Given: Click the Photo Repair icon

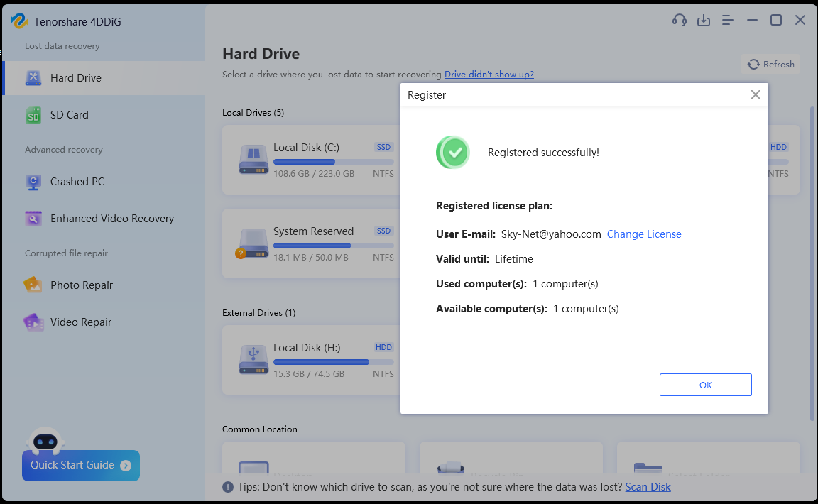Looking at the screenshot, I should click(x=33, y=285).
